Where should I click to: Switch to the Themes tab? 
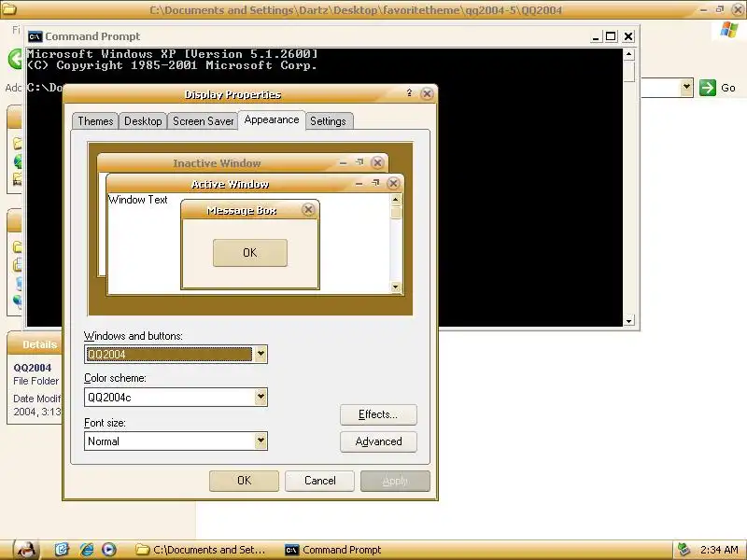[x=95, y=121]
